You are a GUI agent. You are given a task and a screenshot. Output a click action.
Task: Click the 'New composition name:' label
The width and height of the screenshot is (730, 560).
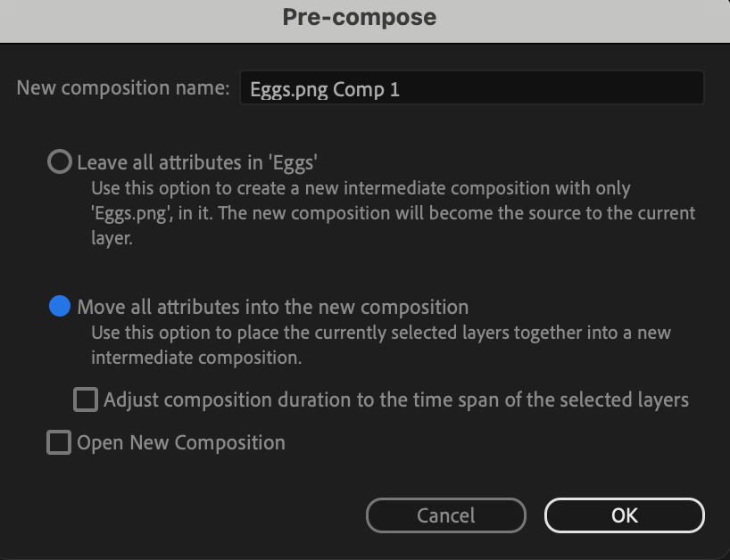click(x=123, y=88)
